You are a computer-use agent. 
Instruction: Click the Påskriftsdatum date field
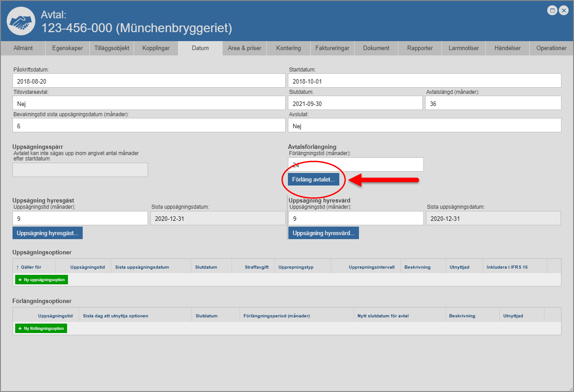(x=149, y=81)
